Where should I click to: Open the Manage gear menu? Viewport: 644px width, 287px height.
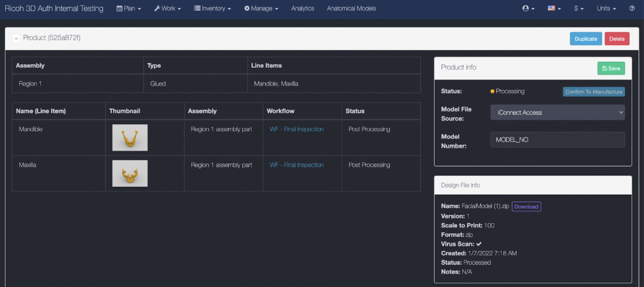point(261,8)
